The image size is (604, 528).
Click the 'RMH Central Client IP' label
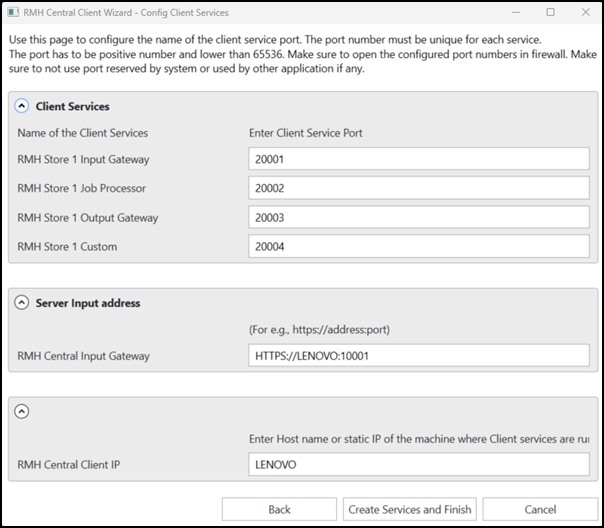click(x=69, y=465)
